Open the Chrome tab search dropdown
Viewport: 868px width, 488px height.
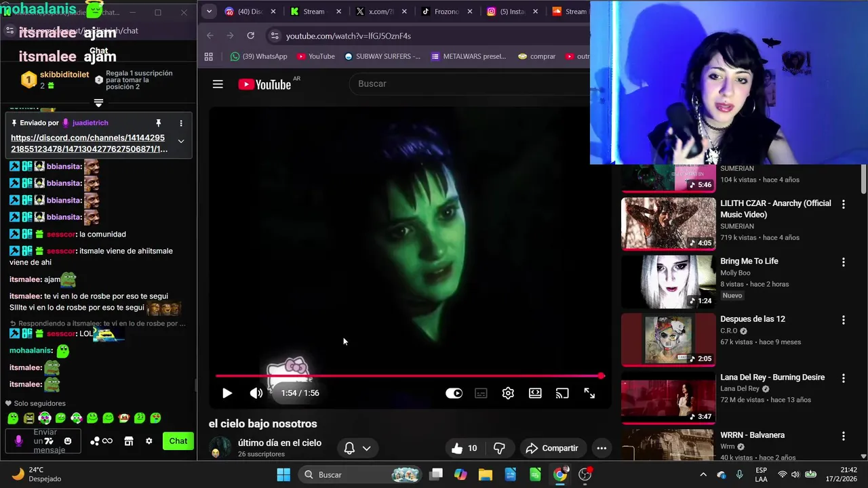tap(209, 12)
